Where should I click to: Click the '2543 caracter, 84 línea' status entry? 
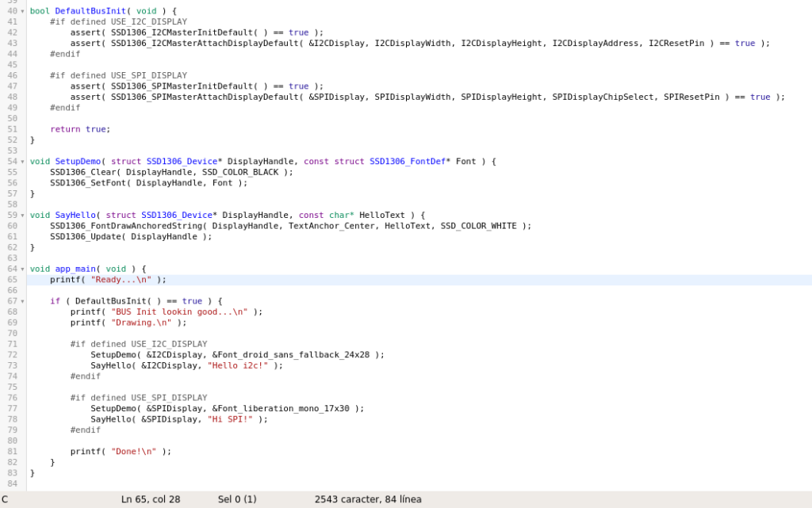tap(368, 499)
